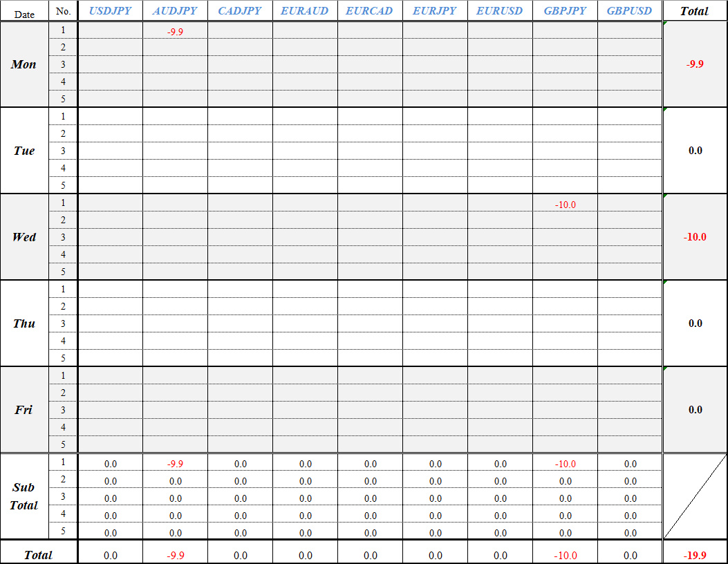The width and height of the screenshot is (728, 564).
Task: Select the Date header cell
Action: pyautogui.click(x=24, y=12)
